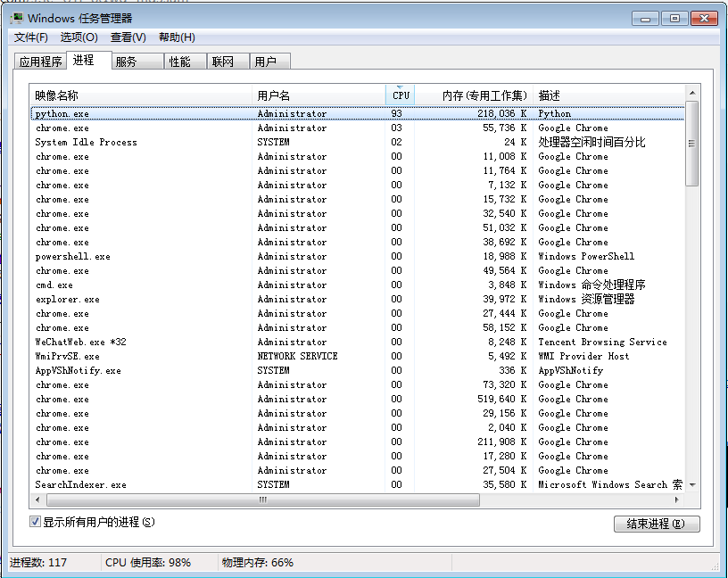Select the WmiPrvSE.exe process row
728x578 pixels.
coord(357,356)
